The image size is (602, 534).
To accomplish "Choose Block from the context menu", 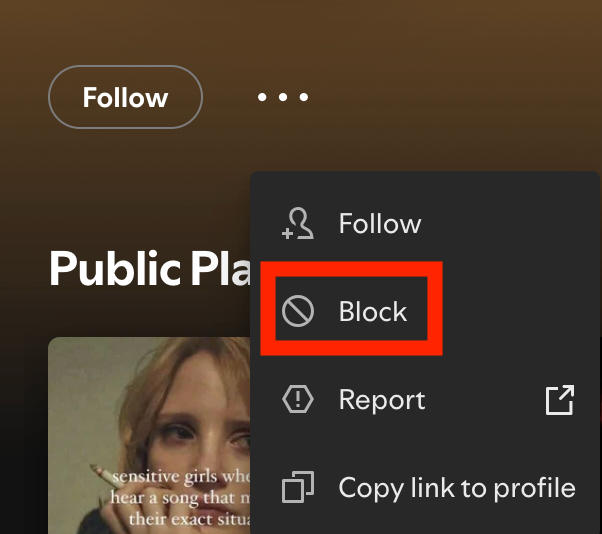I will (x=373, y=312).
